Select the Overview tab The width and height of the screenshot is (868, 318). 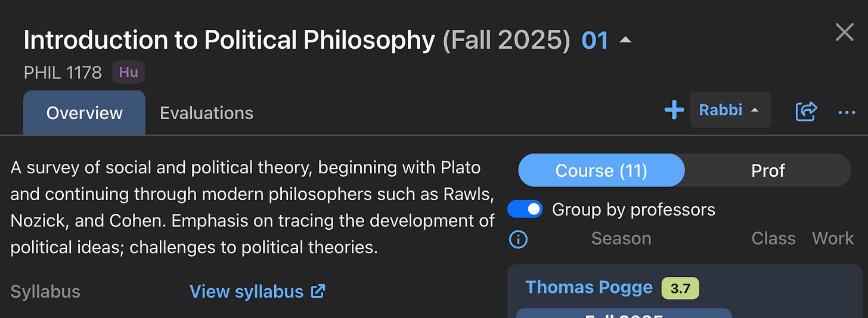[84, 113]
